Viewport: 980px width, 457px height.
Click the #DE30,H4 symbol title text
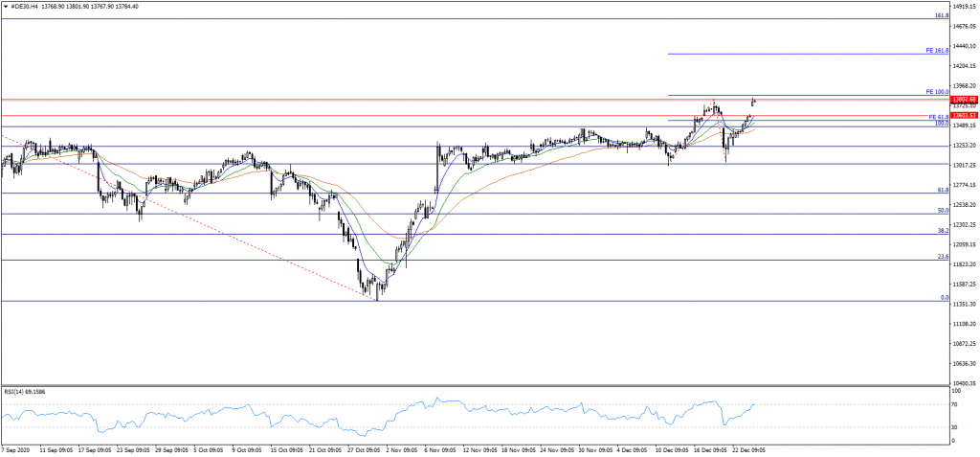(25, 6)
